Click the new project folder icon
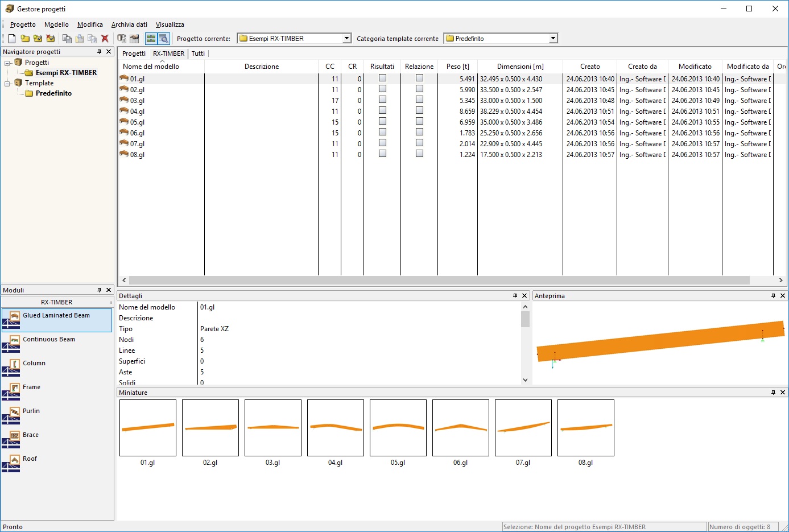This screenshot has height=532, width=789. (25, 39)
